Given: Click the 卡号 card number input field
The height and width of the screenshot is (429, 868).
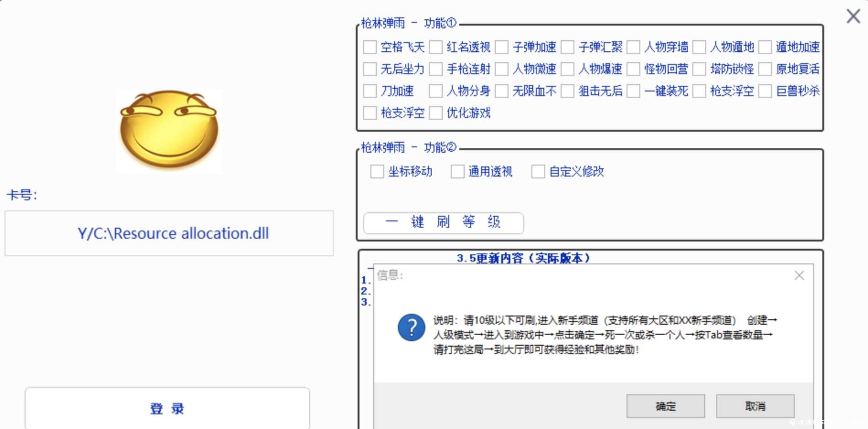Looking at the screenshot, I should pos(169,233).
